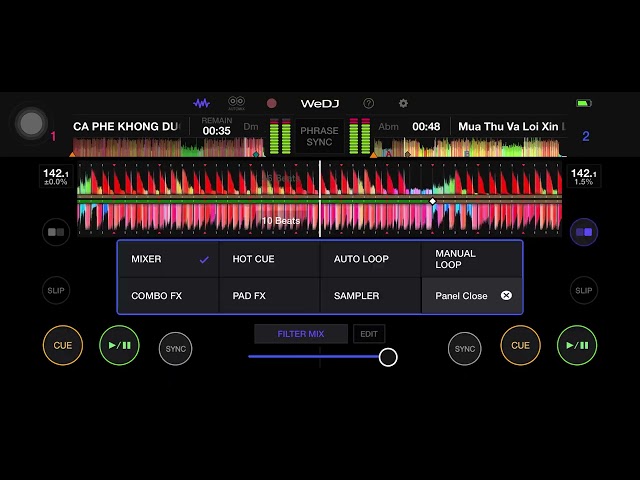The width and height of the screenshot is (640, 480).
Task: Tap the white diamond cue marker on waveform
Action: [433, 201]
